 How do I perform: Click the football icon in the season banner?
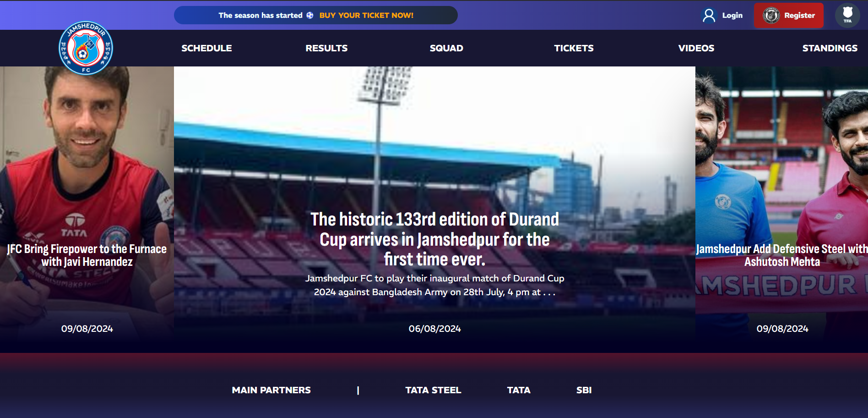[x=310, y=15]
